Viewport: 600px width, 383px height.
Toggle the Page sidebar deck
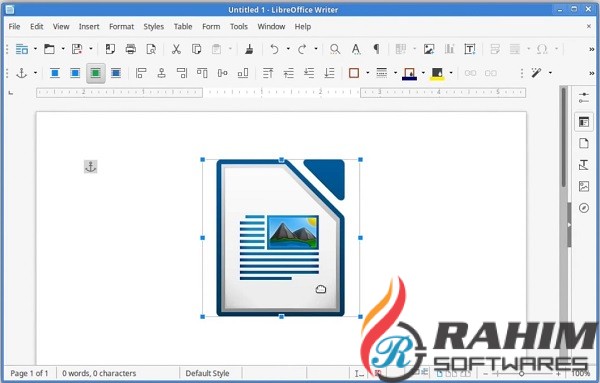[584, 143]
